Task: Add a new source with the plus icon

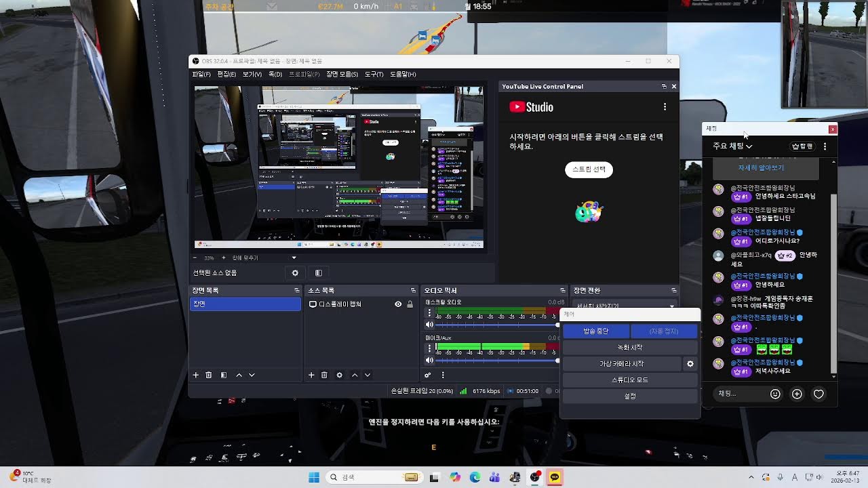Action: [x=311, y=375]
